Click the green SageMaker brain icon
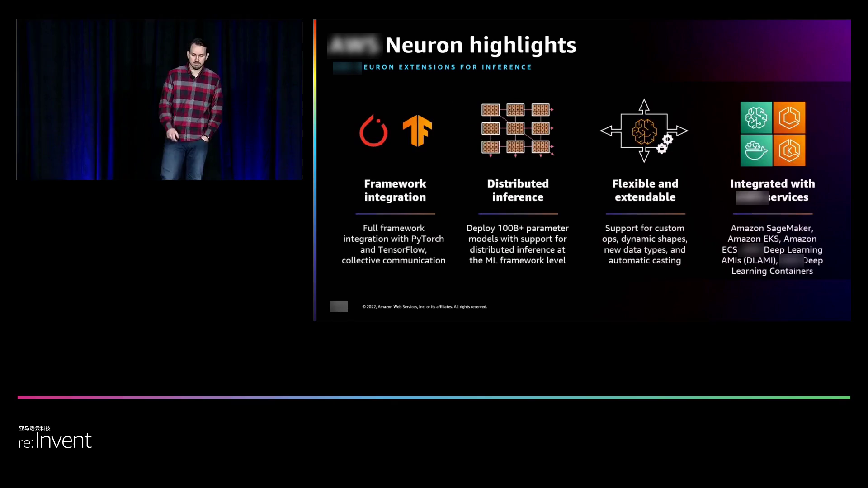Image resolution: width=868 pixels, height=488 pixels. 756,117
